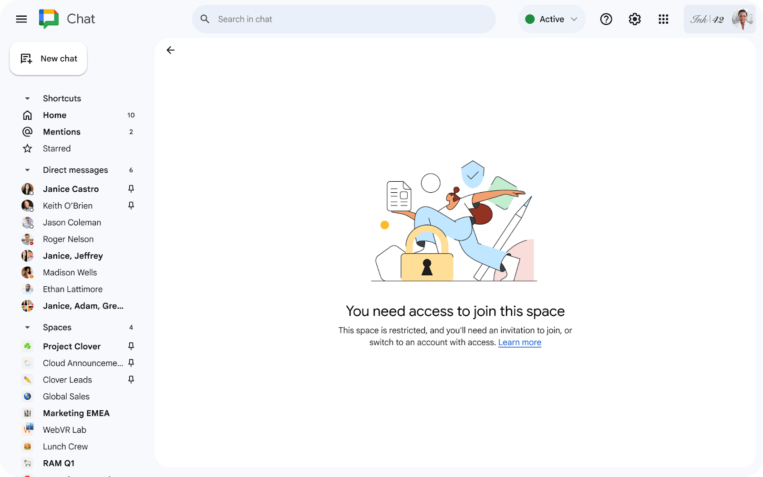The image size is (763, 477).
Task: Click the Starred star icon
Action: [27, 148]
